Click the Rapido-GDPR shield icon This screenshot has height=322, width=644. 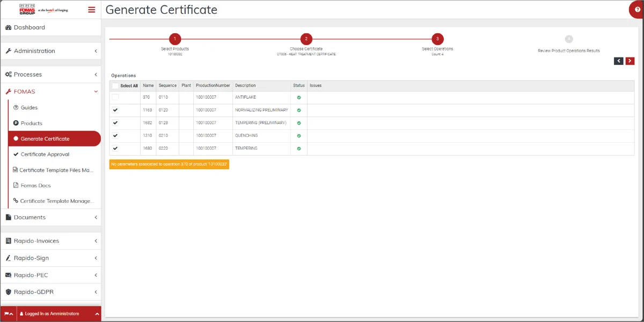click(8, 292)
